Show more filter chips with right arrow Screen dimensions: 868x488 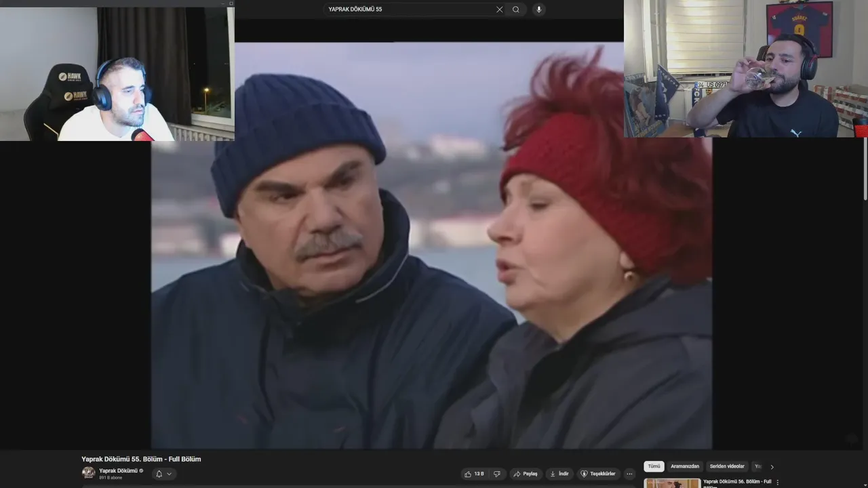pos(772,466)
